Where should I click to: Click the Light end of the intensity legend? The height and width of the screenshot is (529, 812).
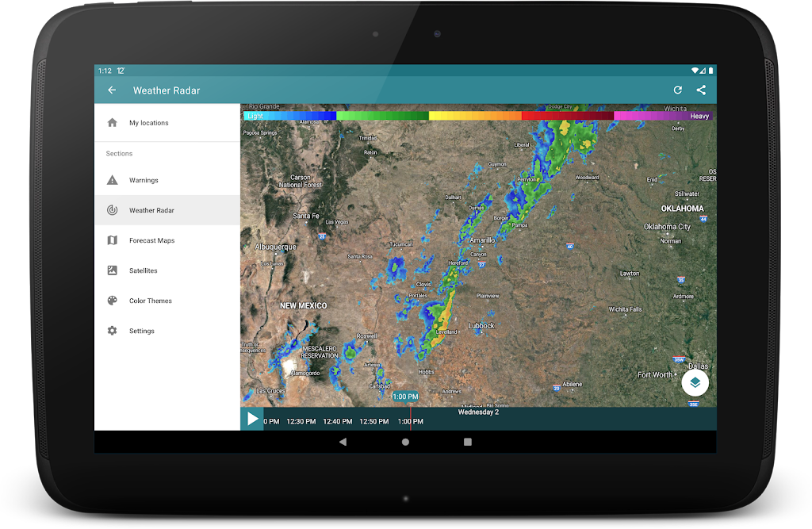tap(255, 116)
